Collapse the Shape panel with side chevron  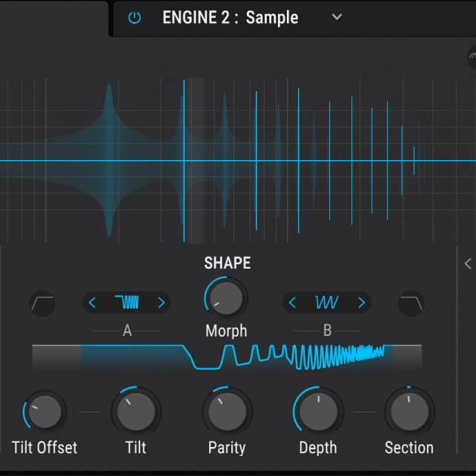[468, 263]
